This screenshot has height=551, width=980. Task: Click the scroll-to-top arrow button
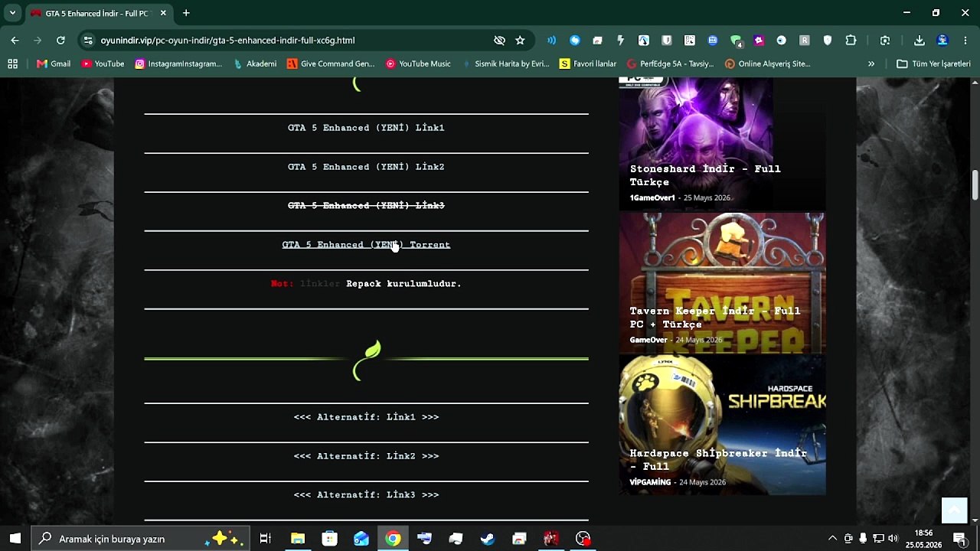pos(955,510)
